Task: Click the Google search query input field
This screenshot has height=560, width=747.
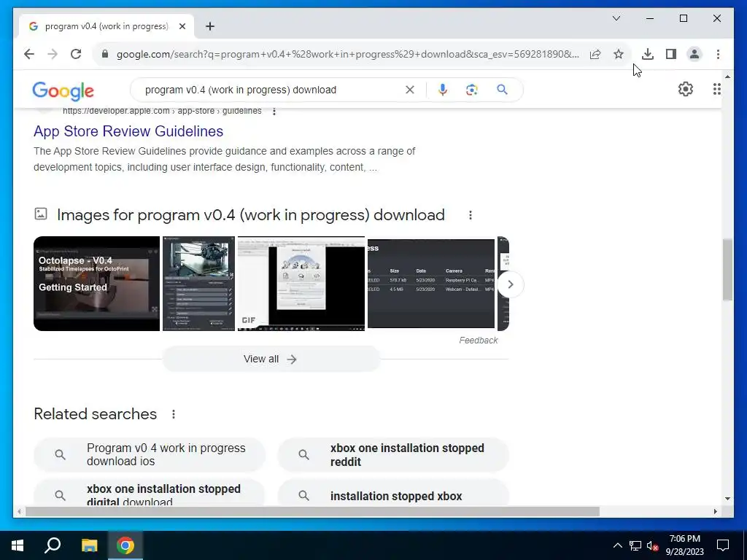Action: [x=271, y=90]
